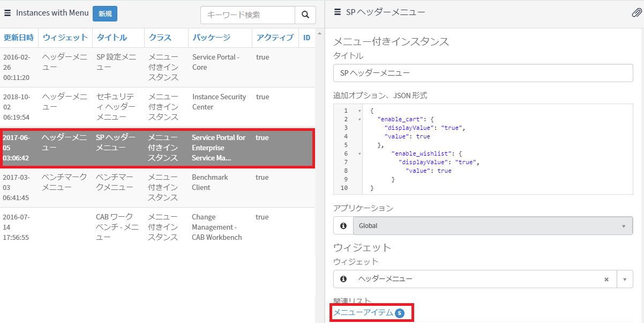Viewport: 644px width, 323px height.
Task: Open the SP ヘッダーメニュー form hamburger menu
Action: (x=338, y=12)
